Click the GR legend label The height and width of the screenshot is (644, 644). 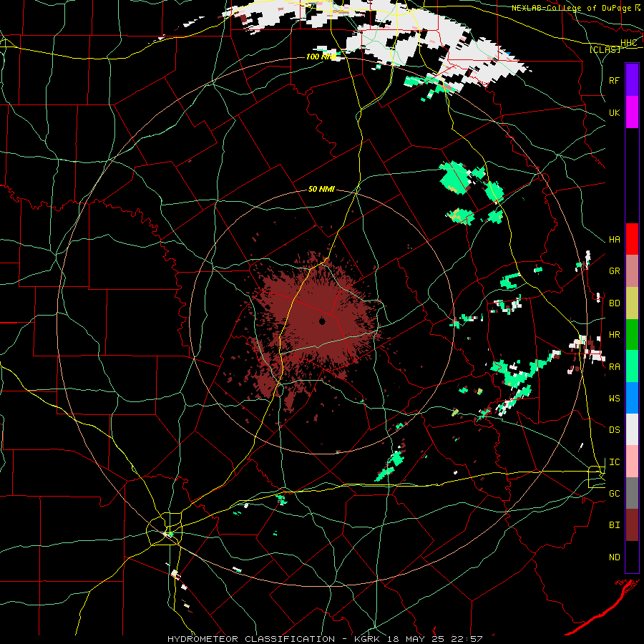614,271
